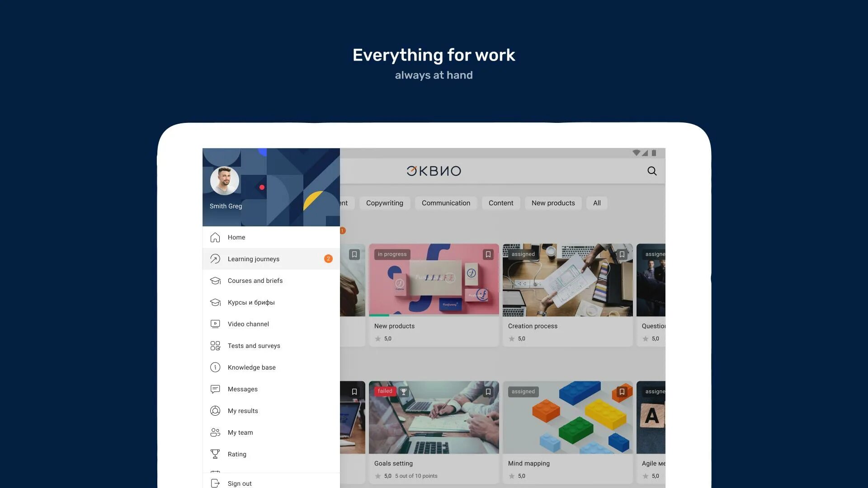The height and width of the screenshot is (488, 868).
Task: Open My team menu item
Action: click(271, 432)
